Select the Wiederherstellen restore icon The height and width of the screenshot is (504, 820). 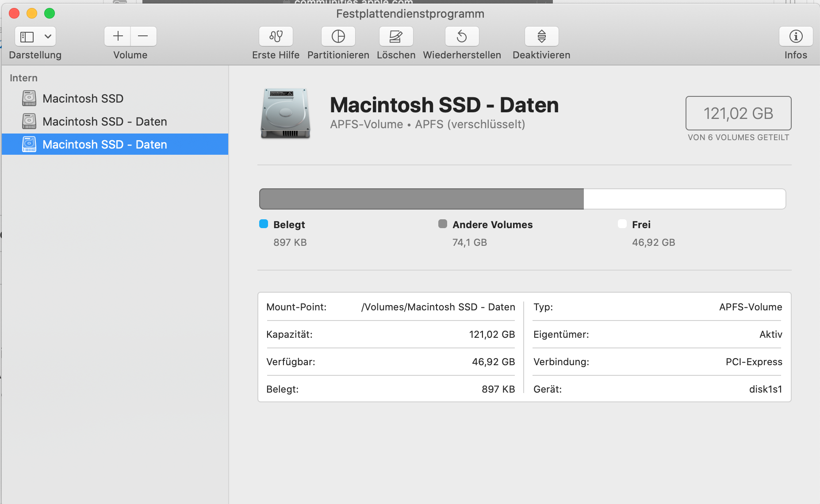coord(462,36)
